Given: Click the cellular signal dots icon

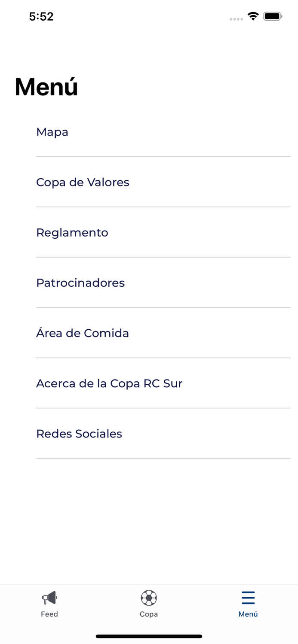Looking at the screenshot, I should [x=237, y=19].
